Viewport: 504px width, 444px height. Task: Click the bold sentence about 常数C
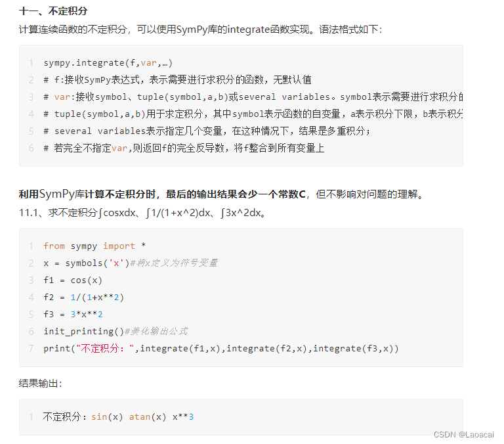click(162, 194)
